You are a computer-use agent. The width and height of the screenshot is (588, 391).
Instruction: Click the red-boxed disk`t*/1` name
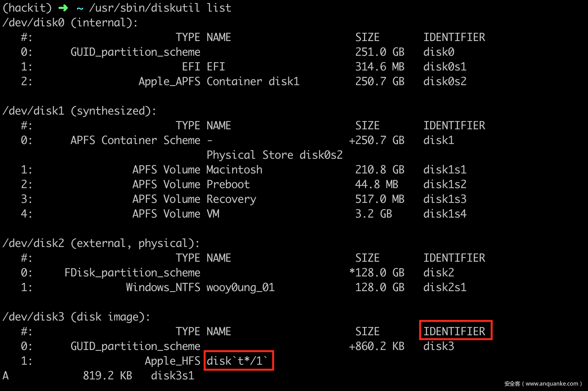pyautogui.click(x=238, y=360)
